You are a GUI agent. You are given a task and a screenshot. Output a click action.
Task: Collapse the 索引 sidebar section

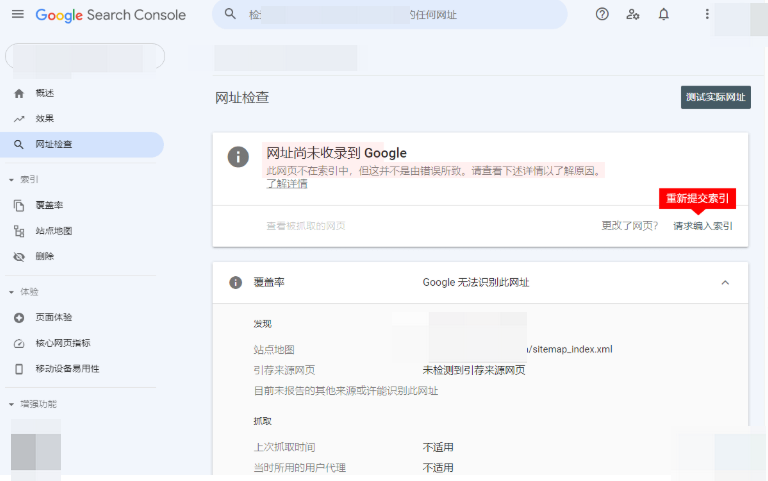[x=11, y=180]
